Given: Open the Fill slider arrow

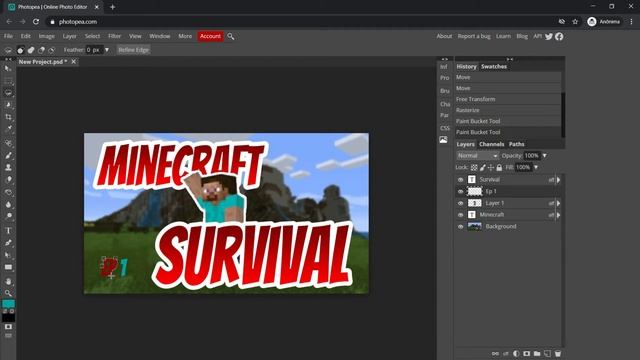Looking at the screenshot, I should tap(536, 167).
